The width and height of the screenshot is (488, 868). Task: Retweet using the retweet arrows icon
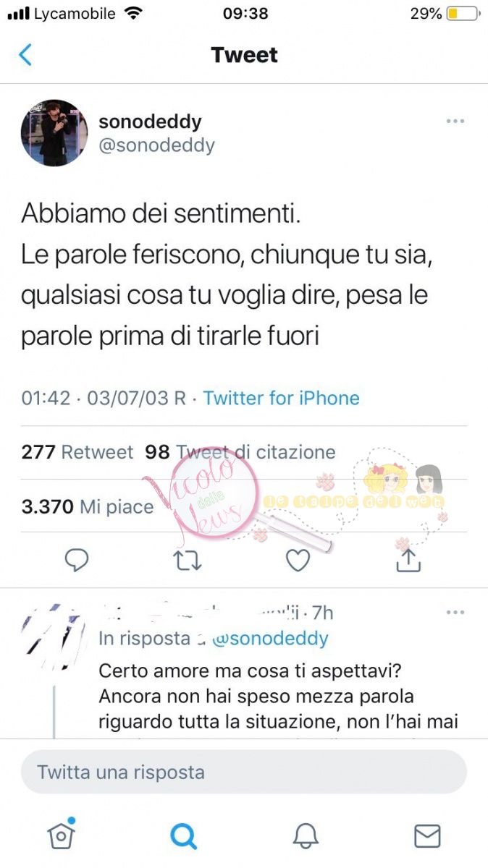coord(188,561)
